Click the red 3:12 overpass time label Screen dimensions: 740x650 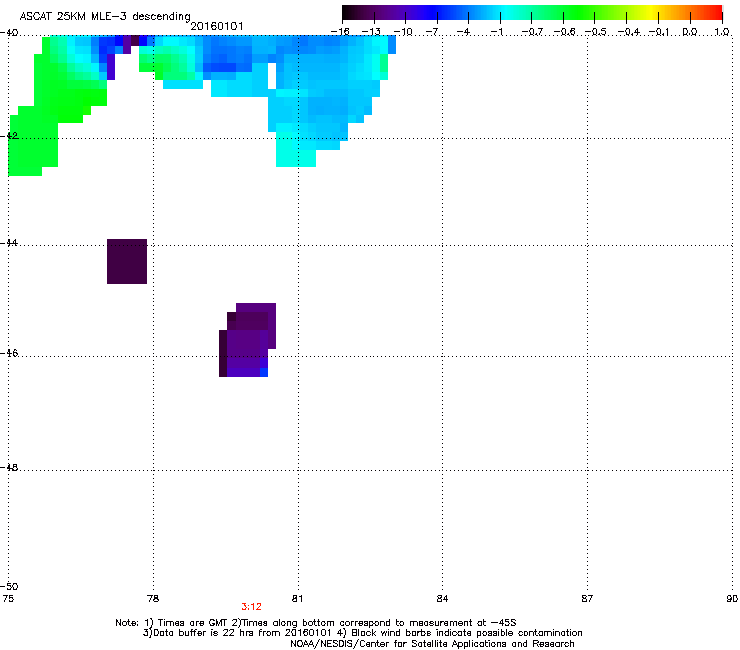pos(251,607)
